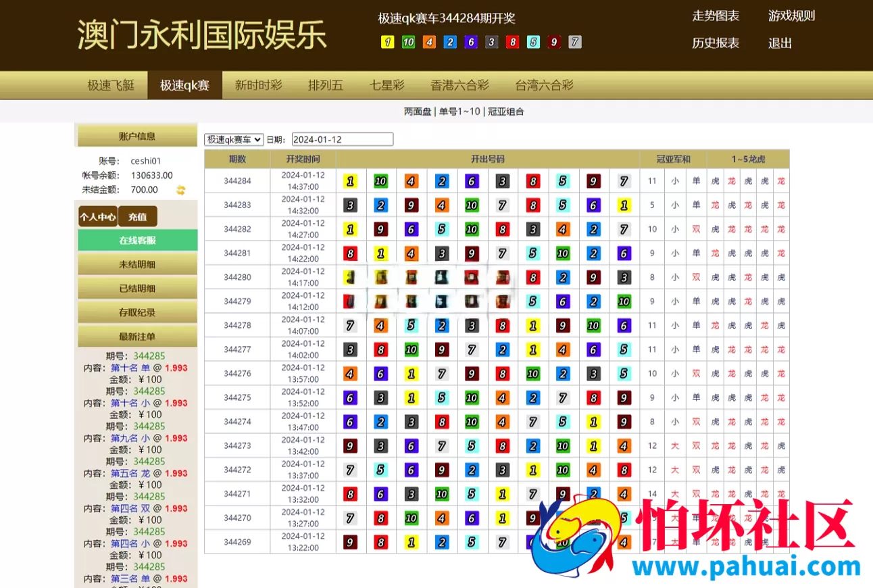This screenshot has height=588, width=873.
Task: Open 最新注单 latest bets
Action: click(x=138, y=336)
